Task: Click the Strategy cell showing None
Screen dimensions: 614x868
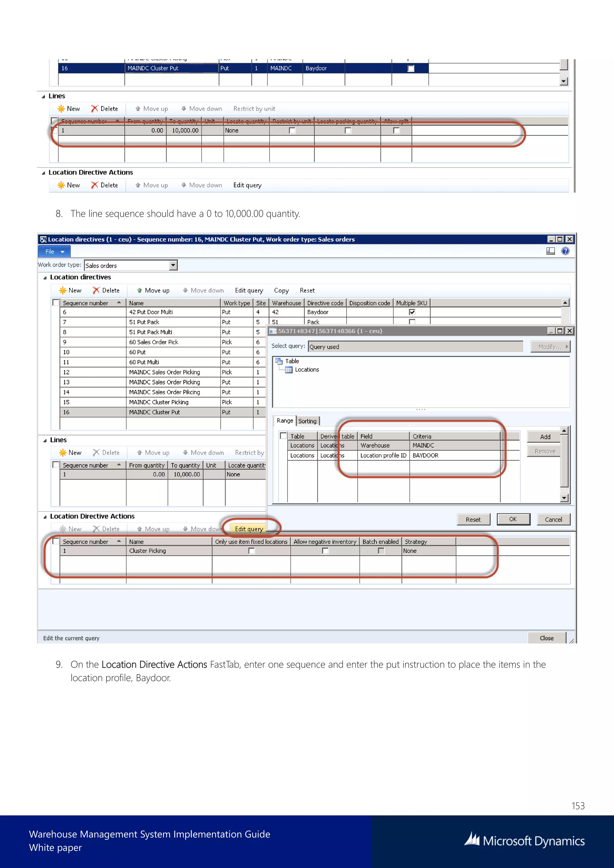Action: 429,551
